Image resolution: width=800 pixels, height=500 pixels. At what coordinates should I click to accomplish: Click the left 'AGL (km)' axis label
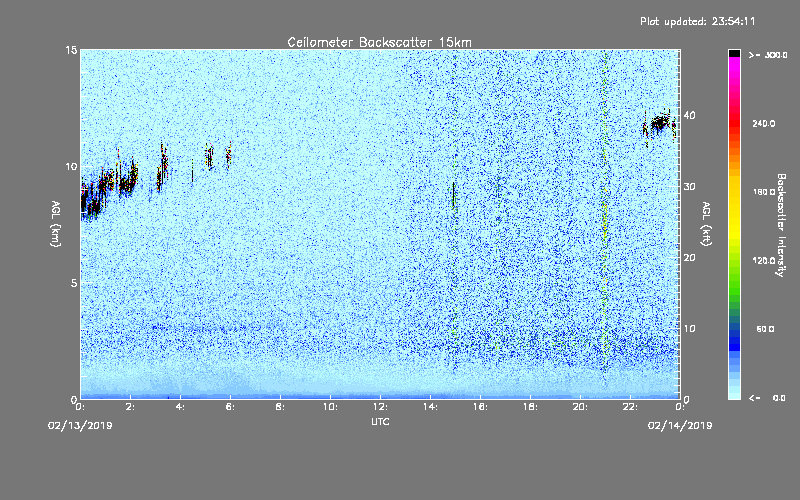pyautogui.click(x=56, y=223)
